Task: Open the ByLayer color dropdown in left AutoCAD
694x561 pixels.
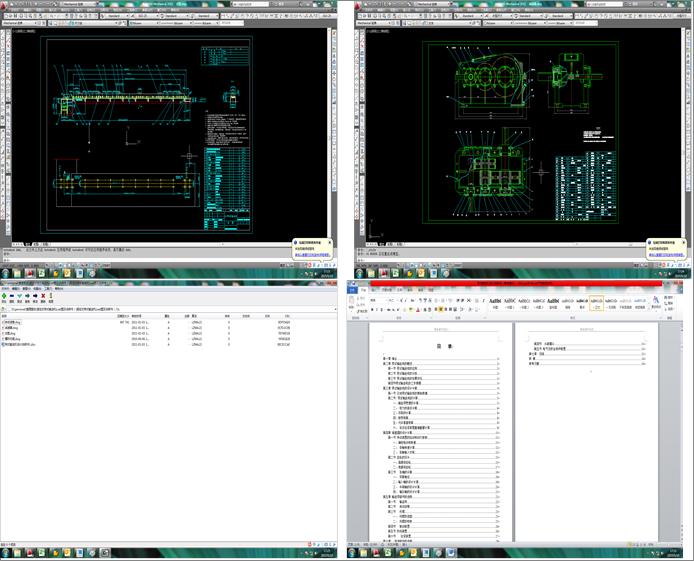Action: [144, 23]
